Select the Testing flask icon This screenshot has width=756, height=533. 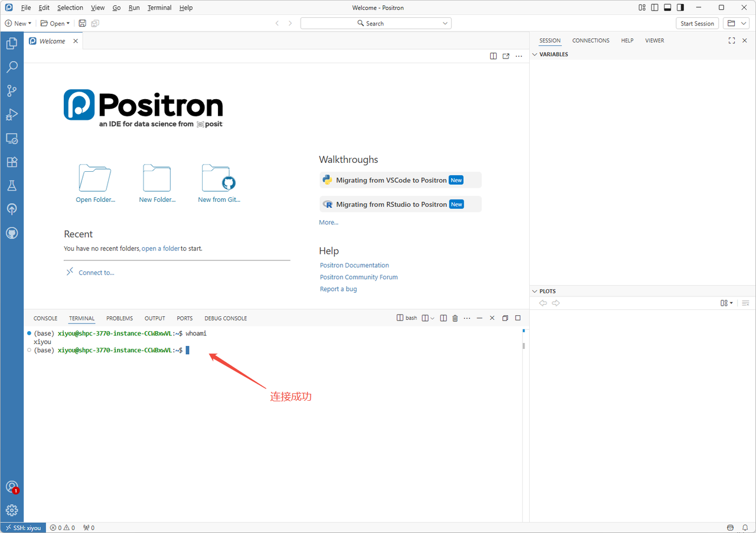12,185
